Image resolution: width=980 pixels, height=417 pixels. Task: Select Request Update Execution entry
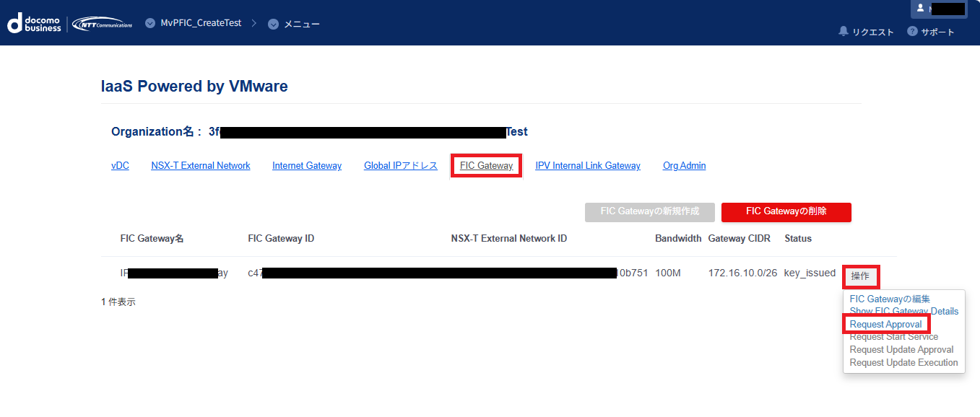tap(903, 362)
